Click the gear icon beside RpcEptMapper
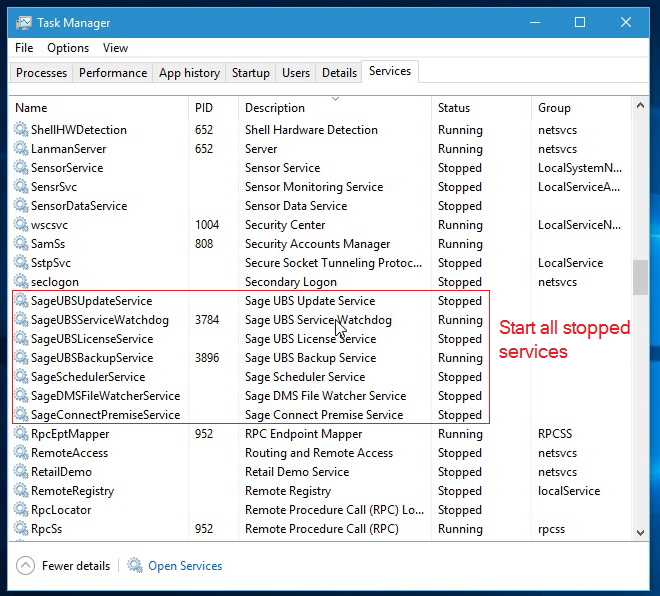This screenshot has width=660, height=596. (21, 433)
